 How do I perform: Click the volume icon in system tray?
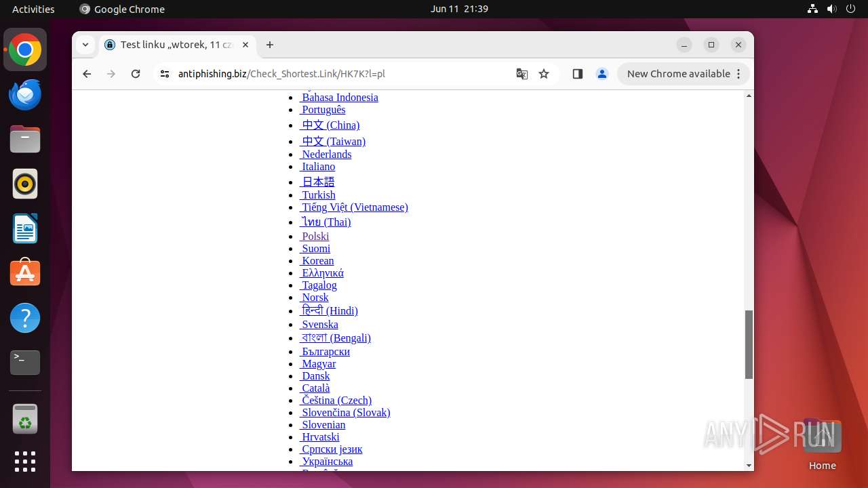pyautogui.click(x=831, y=9)
